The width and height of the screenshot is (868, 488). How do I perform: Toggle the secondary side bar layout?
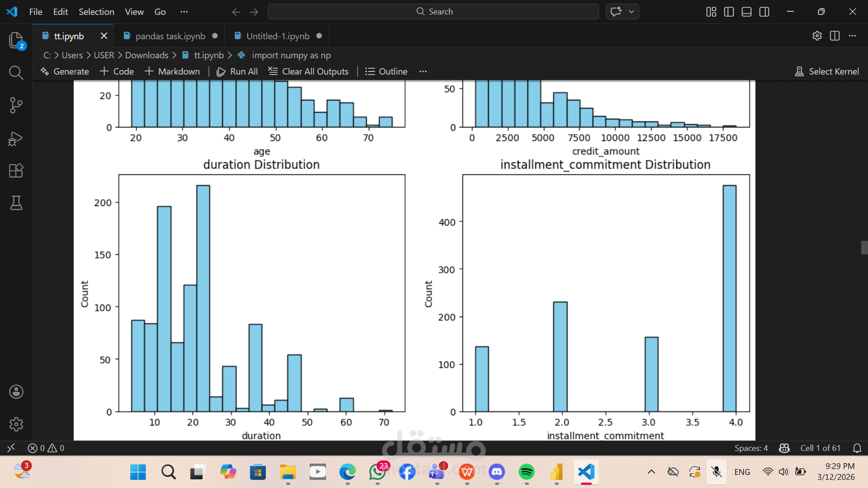(x=764, y=12)
